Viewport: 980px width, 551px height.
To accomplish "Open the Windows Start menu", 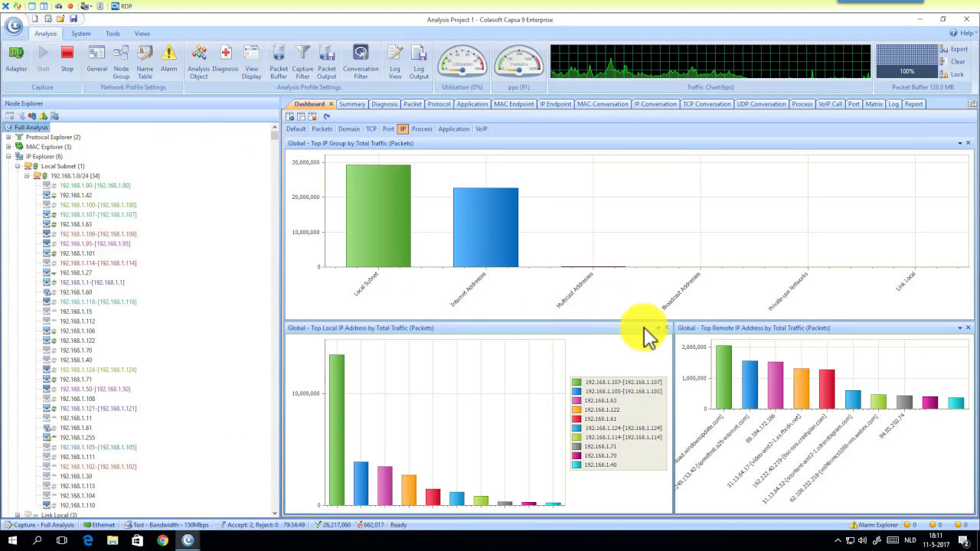I will (x=12, y=540).
